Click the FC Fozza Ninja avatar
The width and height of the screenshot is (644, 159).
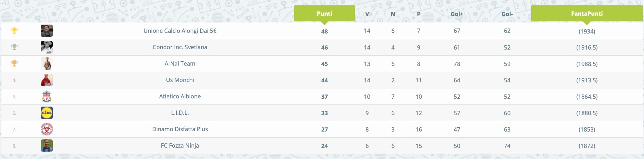(47, 145)
